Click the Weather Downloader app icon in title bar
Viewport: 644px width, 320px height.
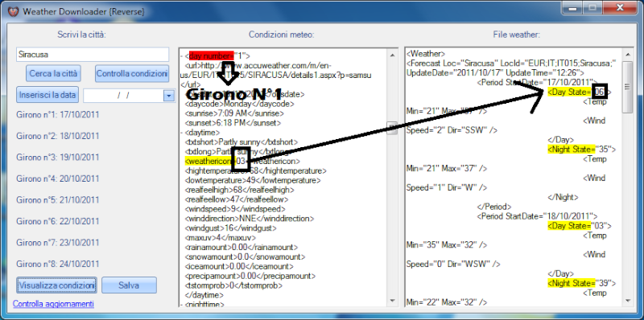[13, 11]
